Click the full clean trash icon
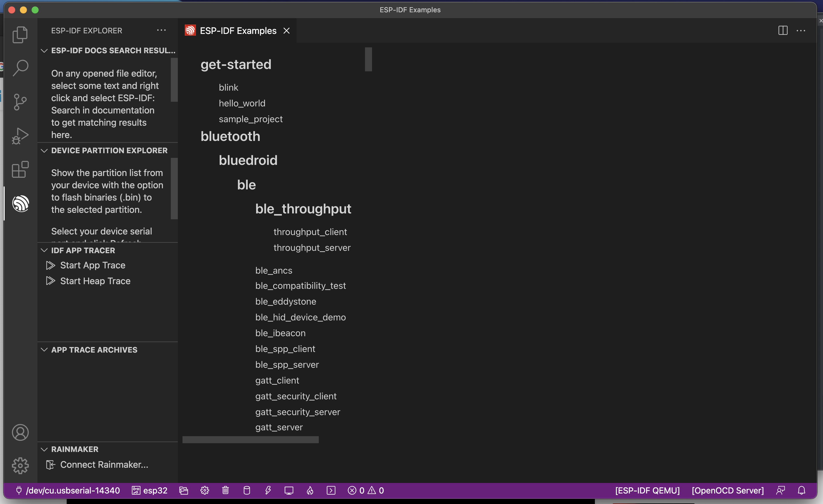Screen dimensions: 823x504 [x=225, y=490]
